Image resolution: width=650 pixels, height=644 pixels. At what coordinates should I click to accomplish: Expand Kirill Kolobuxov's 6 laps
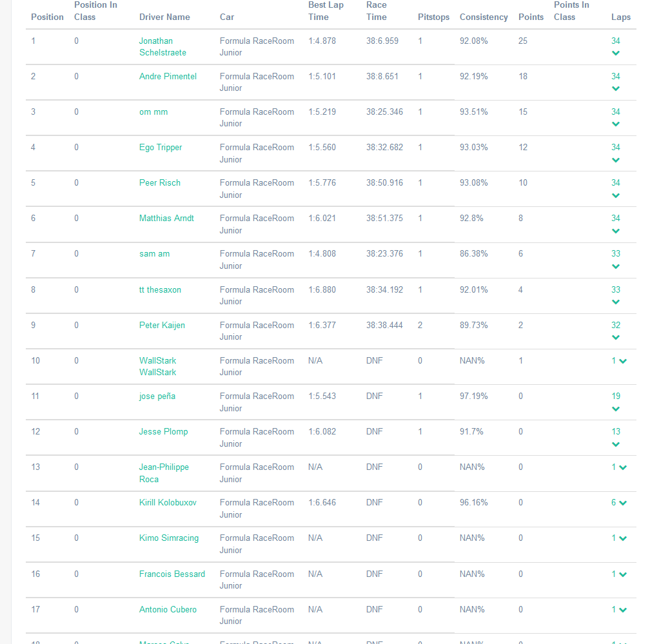[624, 503]
